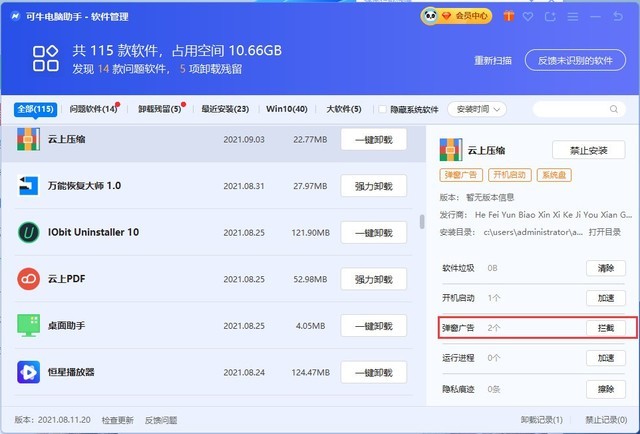Click the 桌面助手 green monitor icon
This screenshot has height=434, width=640.
pos(28,325)
